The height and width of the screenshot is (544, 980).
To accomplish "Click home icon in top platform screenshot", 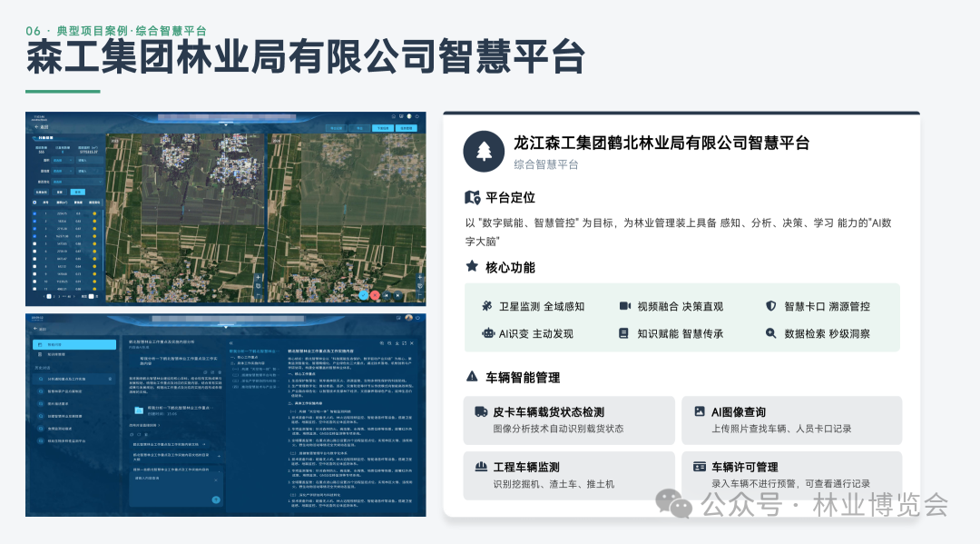I will point(394,116).
